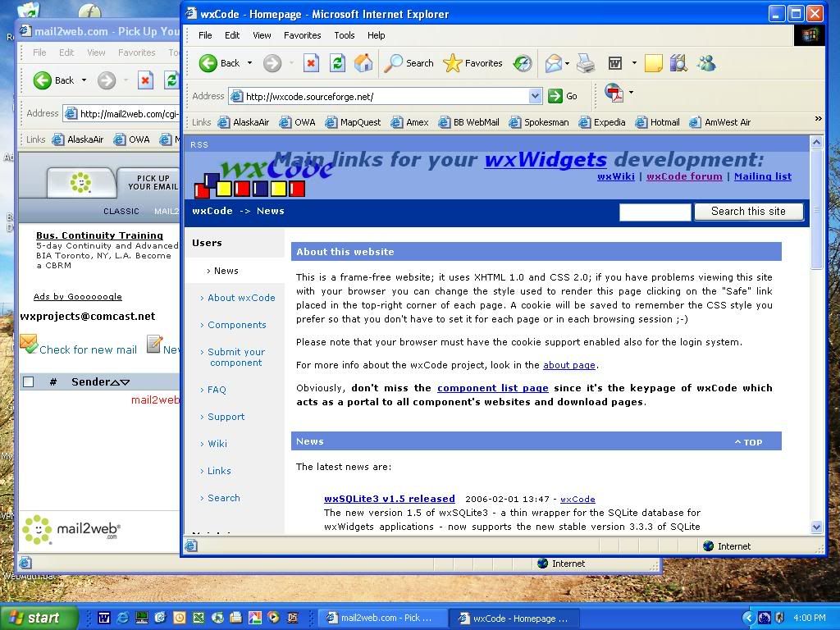
Task: Click the Adobe PDF toolbar icon
Action: (x=614, y=93)
